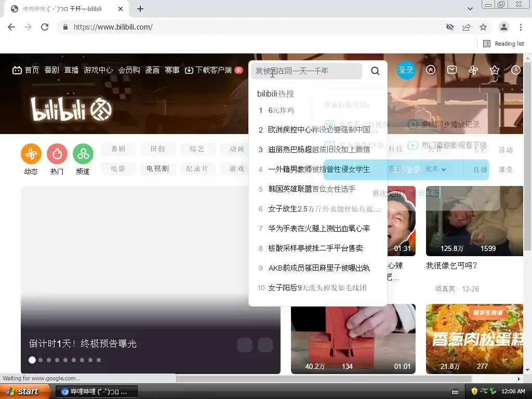532x399 pixels.
Task: Click the bilibili logo banner
Action: point(71,109)
